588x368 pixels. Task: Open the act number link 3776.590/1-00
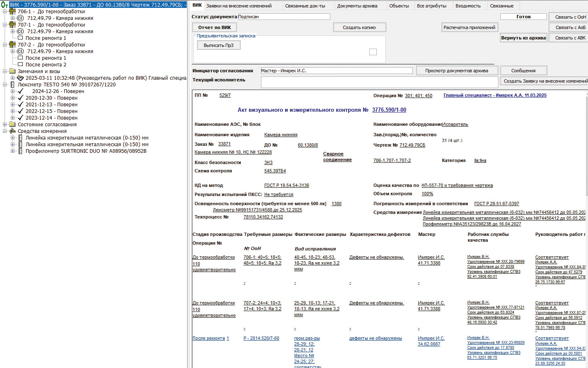[x=389, y=110]
